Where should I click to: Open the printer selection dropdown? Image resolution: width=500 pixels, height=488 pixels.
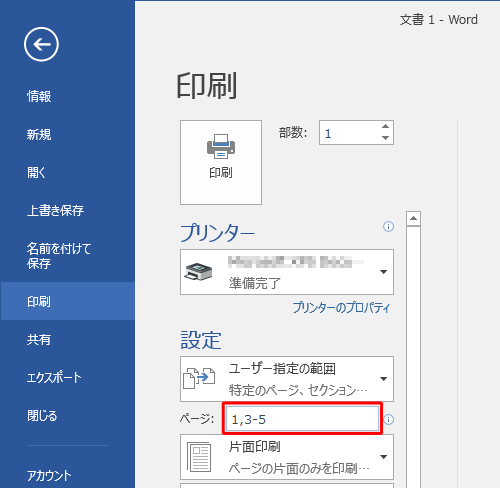tap(287, 272)
